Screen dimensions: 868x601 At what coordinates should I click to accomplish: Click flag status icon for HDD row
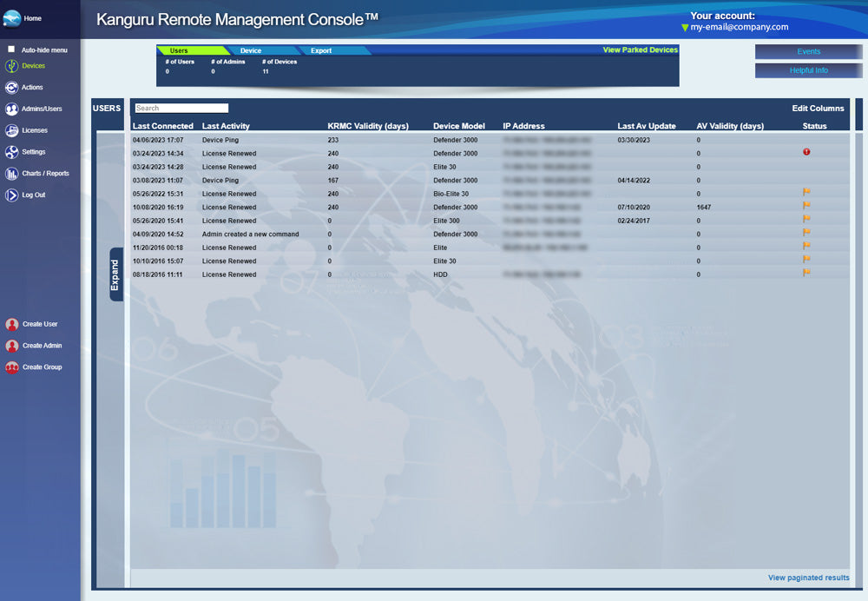coord(806,273)
